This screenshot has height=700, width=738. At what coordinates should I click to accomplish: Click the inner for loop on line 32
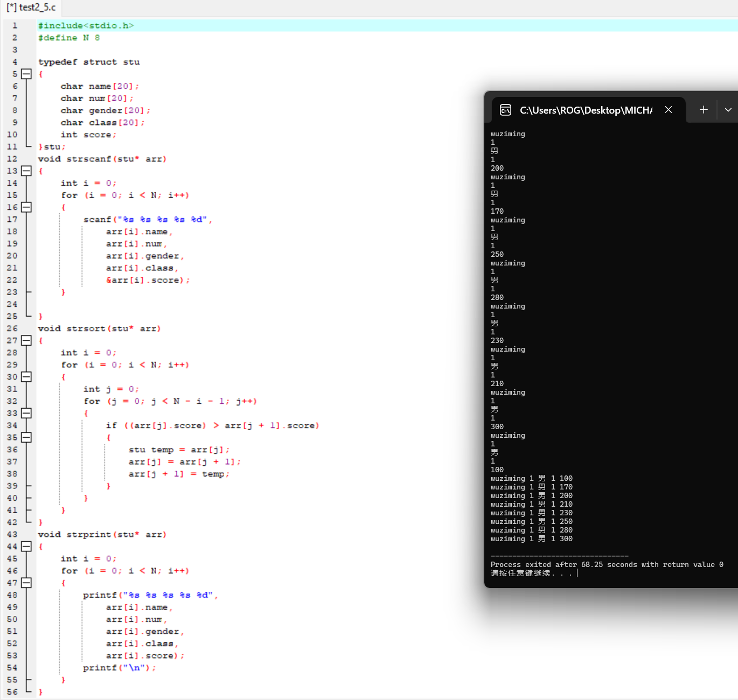[x=170, y=401]
